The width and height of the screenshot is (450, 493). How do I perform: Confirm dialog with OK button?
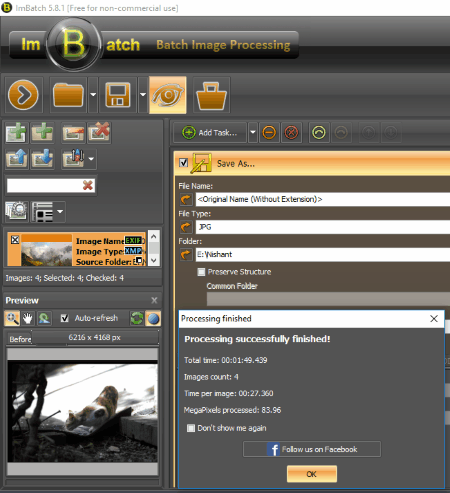click(x=312, y=474)
